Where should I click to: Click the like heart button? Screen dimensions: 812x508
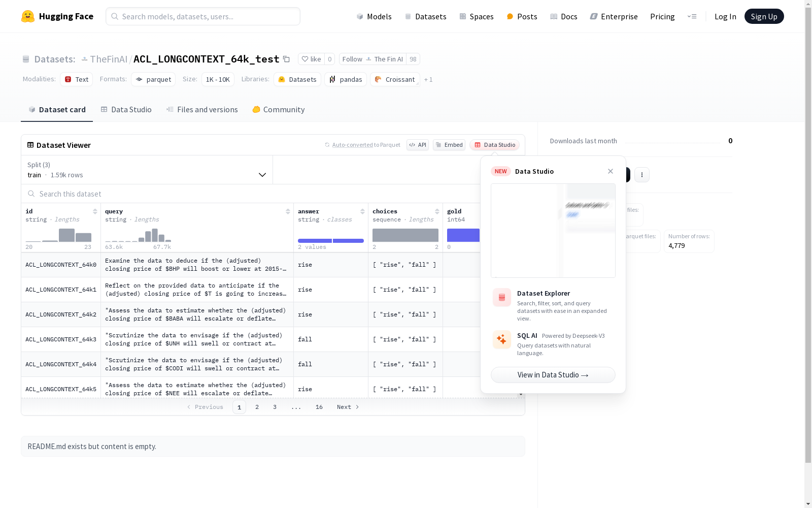[311, 59]
